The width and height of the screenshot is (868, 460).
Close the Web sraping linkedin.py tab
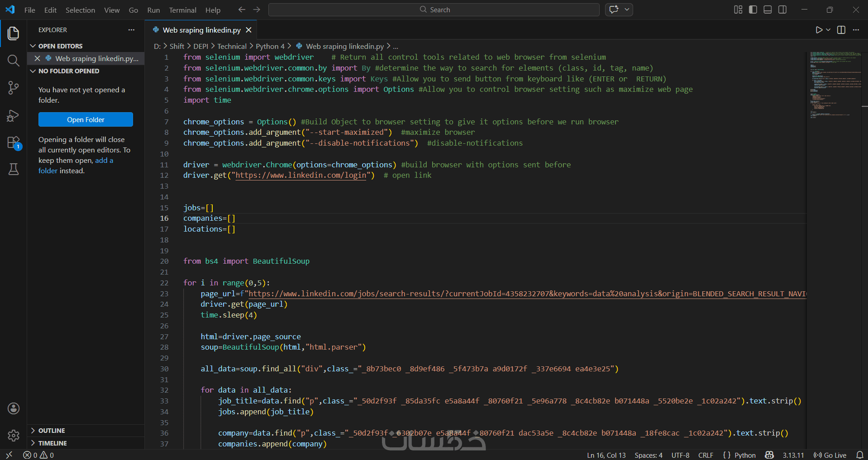point(248,30)
